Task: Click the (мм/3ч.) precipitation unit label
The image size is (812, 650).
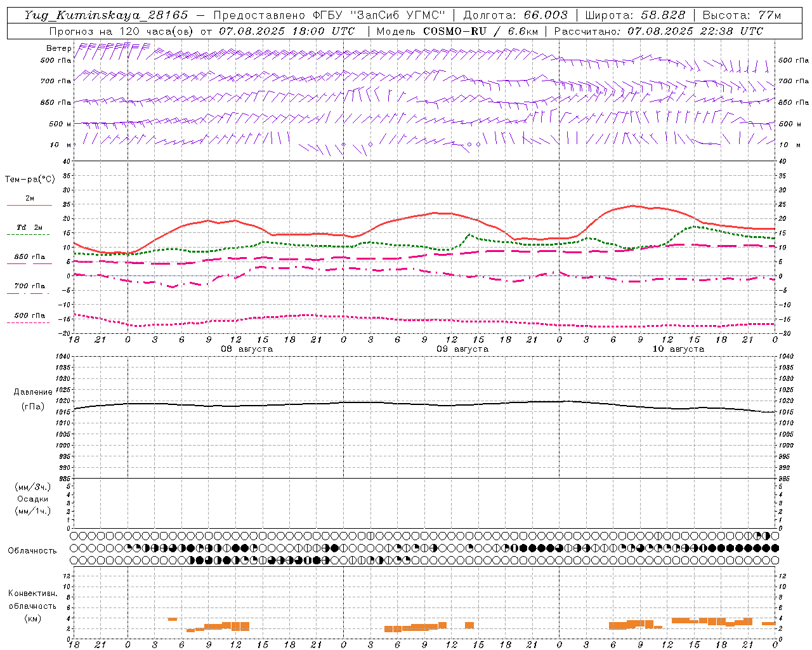Action: (33, 487)
